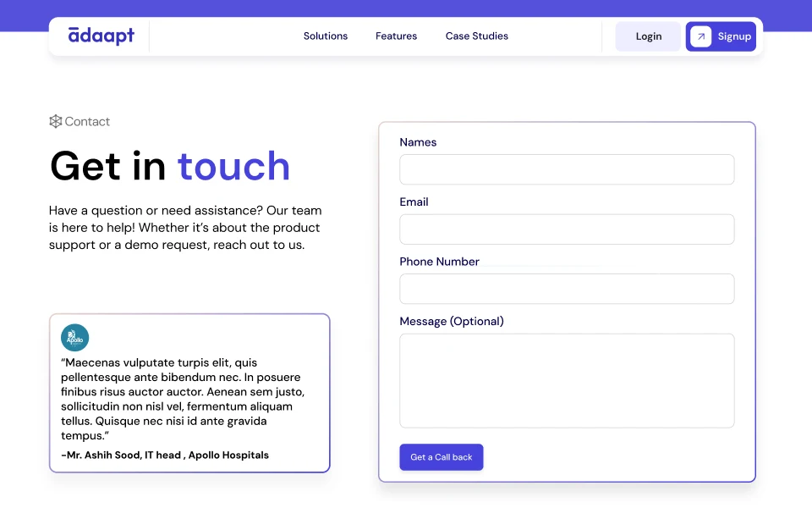The image size is (812, 508).
Task: Focus the Phone Number input field
Action: click(x=567, y=289)
